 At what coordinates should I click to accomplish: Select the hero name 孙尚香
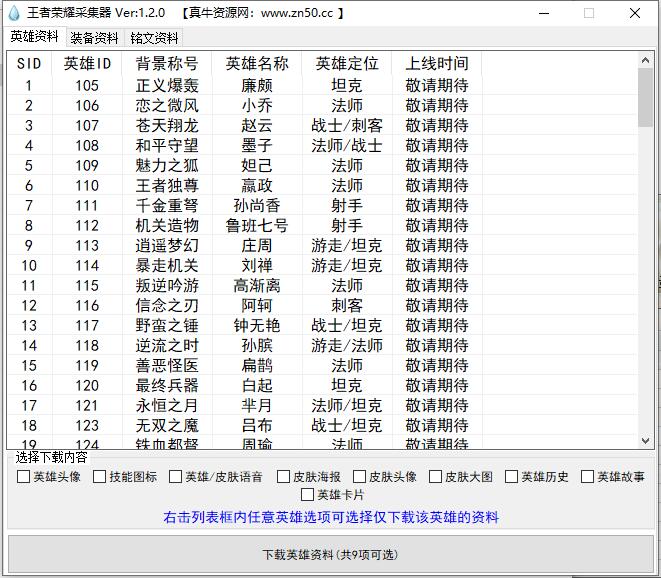pos(257,206)
